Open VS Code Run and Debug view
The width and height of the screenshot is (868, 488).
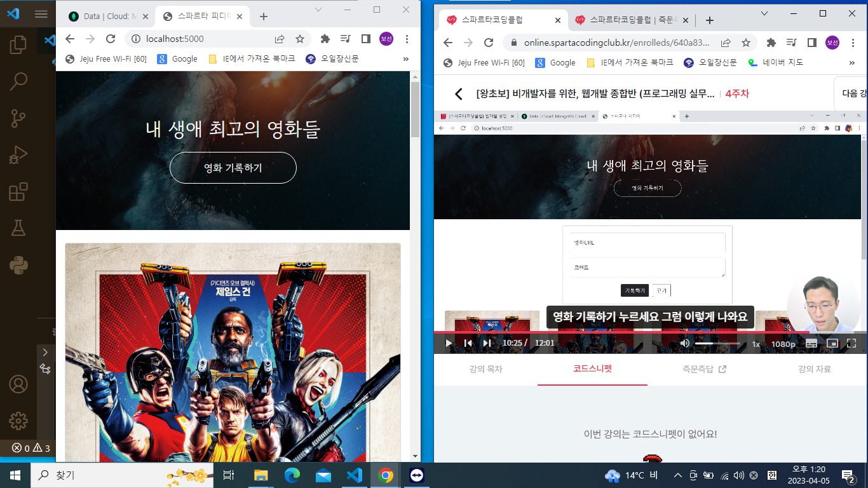click(x=18, y=154)
